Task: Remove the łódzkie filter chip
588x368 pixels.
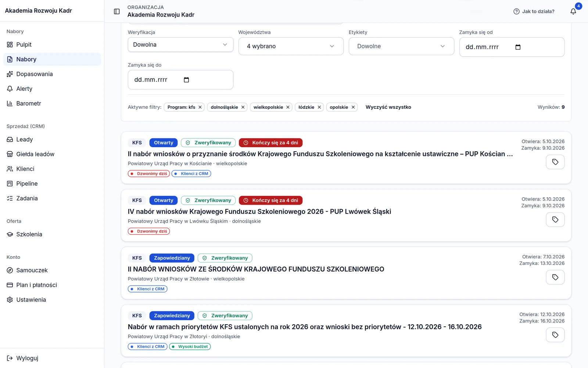Action: pyautogui.click(x=319, y=107)
